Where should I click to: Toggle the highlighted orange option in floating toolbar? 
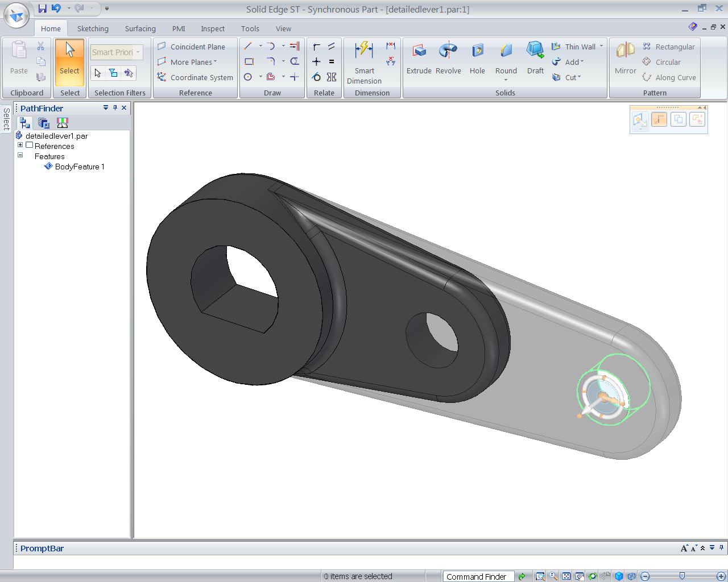659,119
